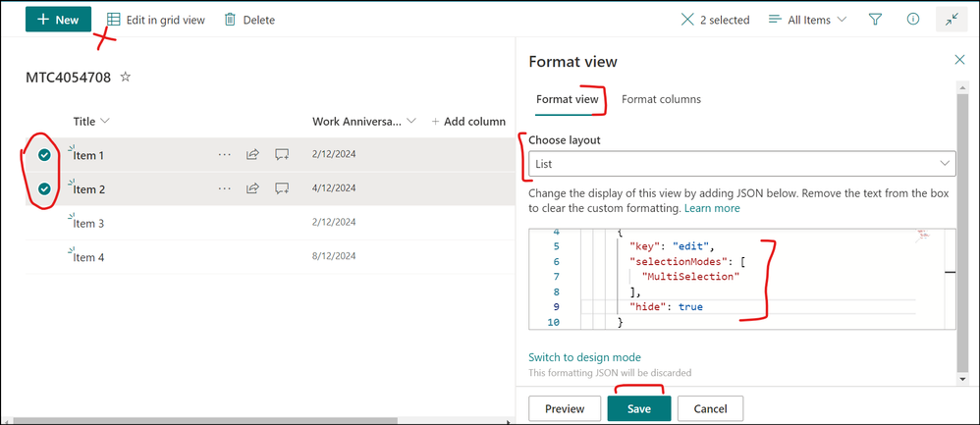
Task: Open the comment icon for Item 2
Action: tap(283, 188)
